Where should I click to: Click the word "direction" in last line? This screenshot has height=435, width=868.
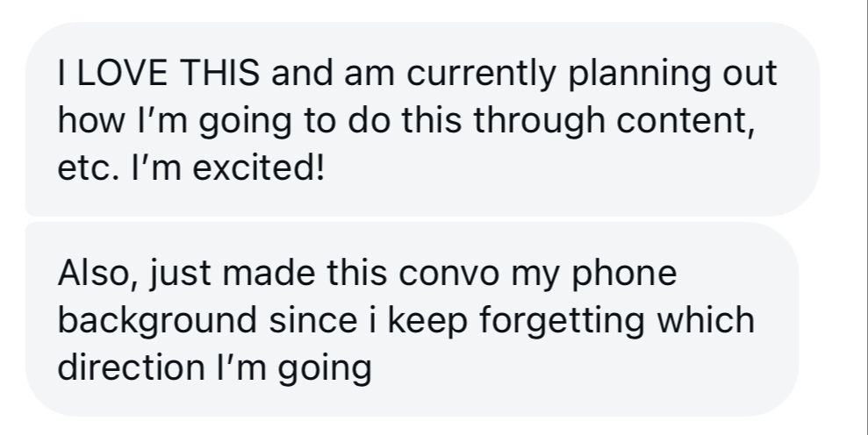coord(131,367)
